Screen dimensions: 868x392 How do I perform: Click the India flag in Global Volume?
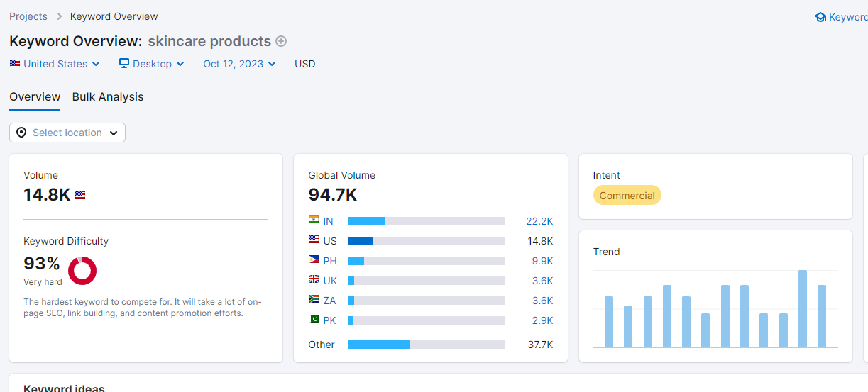point(314,221)
